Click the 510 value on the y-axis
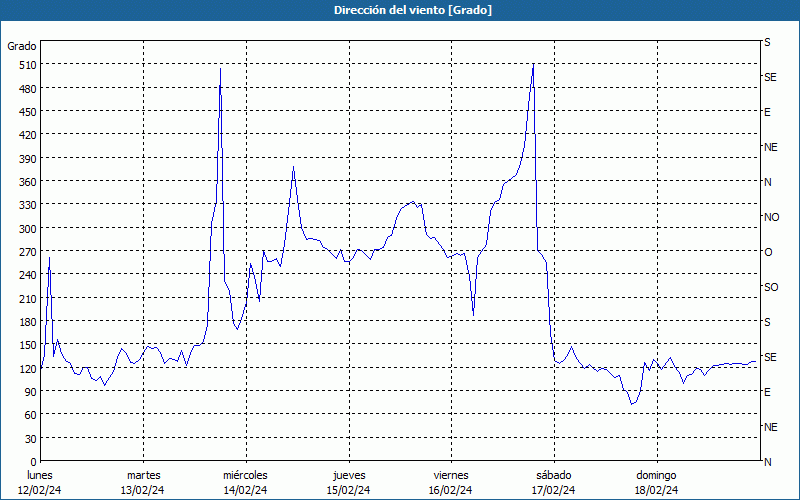Screen dimensions: 800x500 pyautogui.click(x=28, y=65)
